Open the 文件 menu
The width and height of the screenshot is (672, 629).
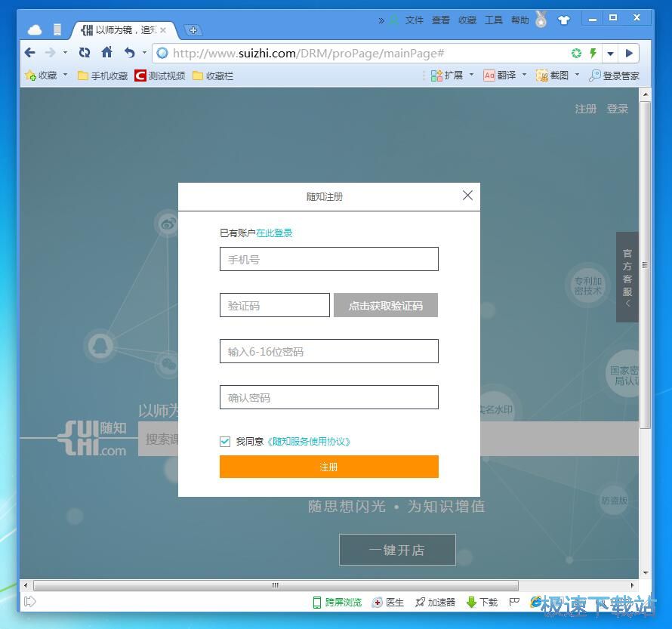tap(414, 20)
